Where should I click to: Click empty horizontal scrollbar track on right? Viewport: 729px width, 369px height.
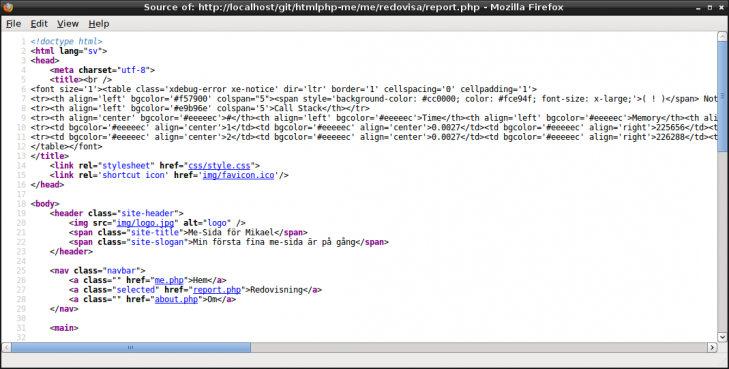tap(479, 347)
